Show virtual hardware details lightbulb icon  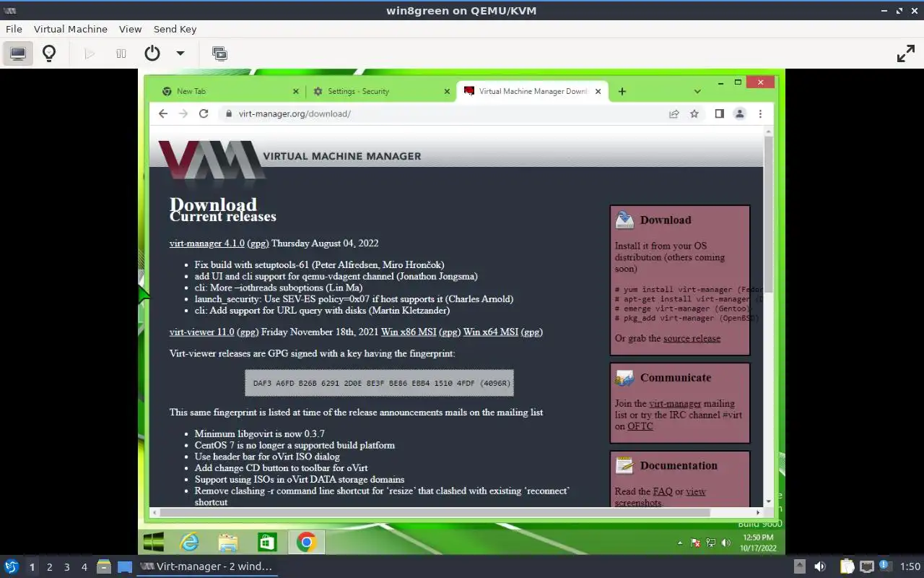49,53
